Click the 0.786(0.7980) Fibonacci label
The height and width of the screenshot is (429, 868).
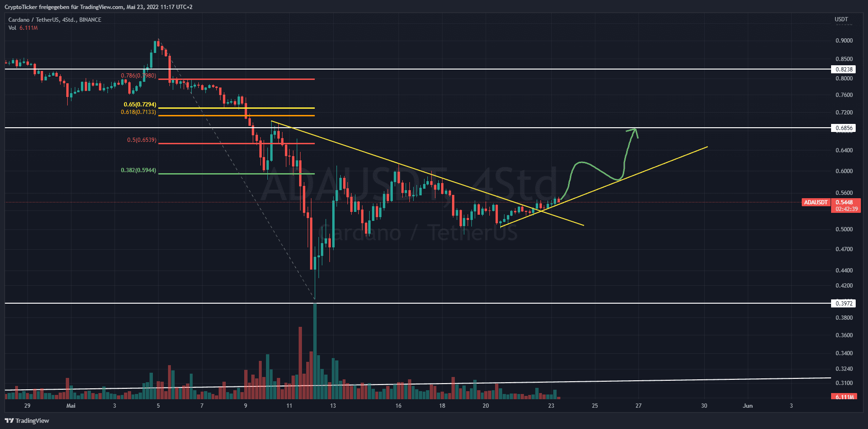pyautogui.click(x=138, y=76)
